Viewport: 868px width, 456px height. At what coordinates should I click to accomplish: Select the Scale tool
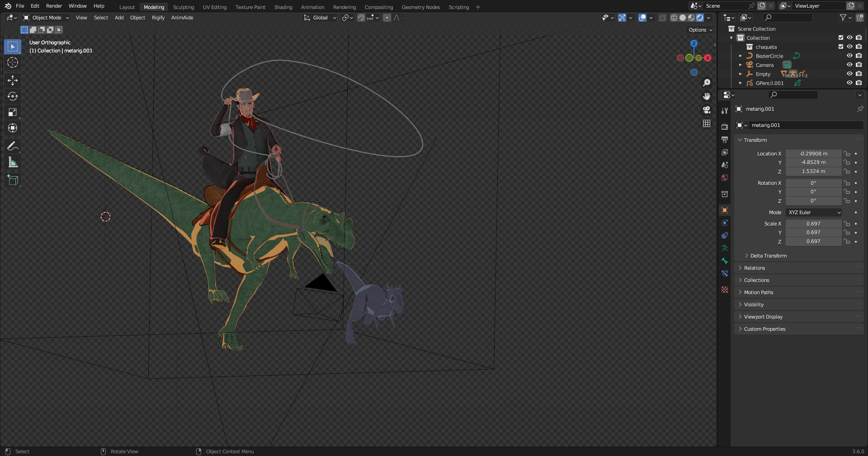[13, 112]
